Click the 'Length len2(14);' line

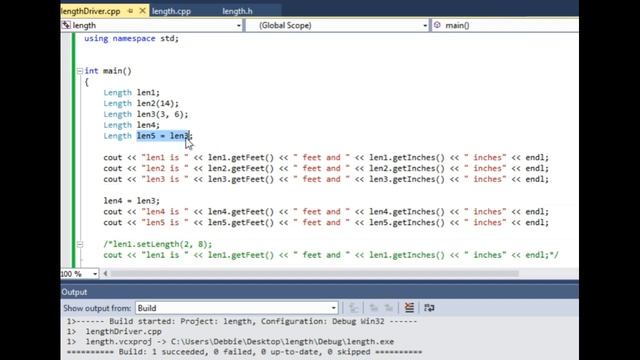(x=141, y=104)
